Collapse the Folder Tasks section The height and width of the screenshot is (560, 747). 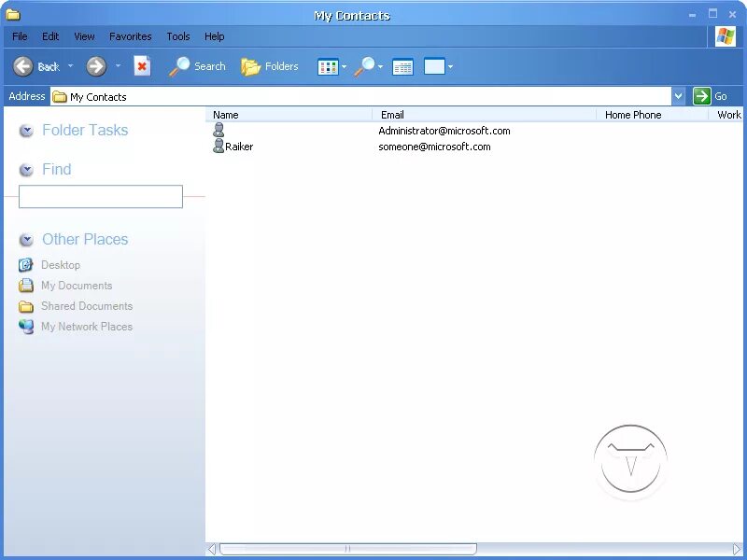click(x=26, y=131)
